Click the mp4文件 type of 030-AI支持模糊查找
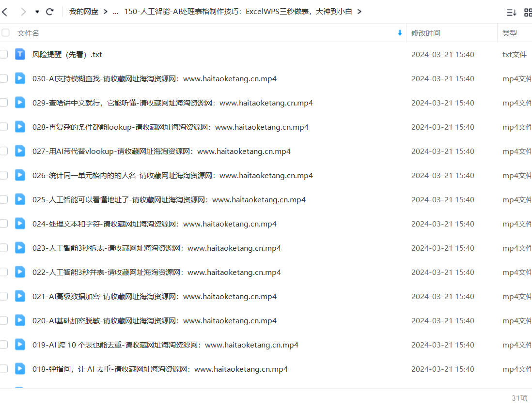Viewport: 532px width, 408px height. 516,79
